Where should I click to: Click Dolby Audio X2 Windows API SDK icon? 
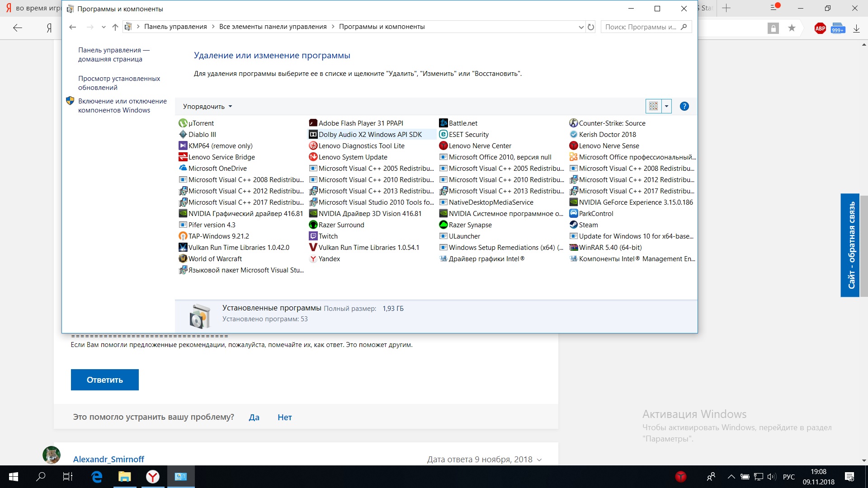[313, 134]
